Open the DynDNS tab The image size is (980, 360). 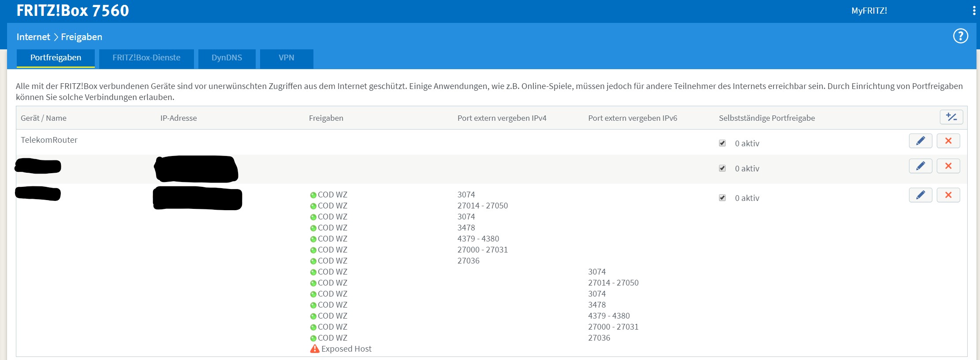(x=227, y=58)
